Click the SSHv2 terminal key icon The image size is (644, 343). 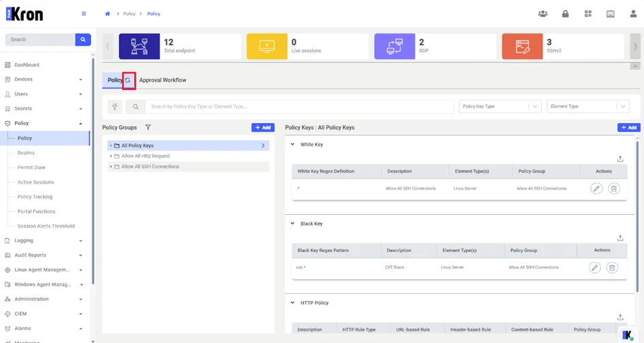[523, 46]
